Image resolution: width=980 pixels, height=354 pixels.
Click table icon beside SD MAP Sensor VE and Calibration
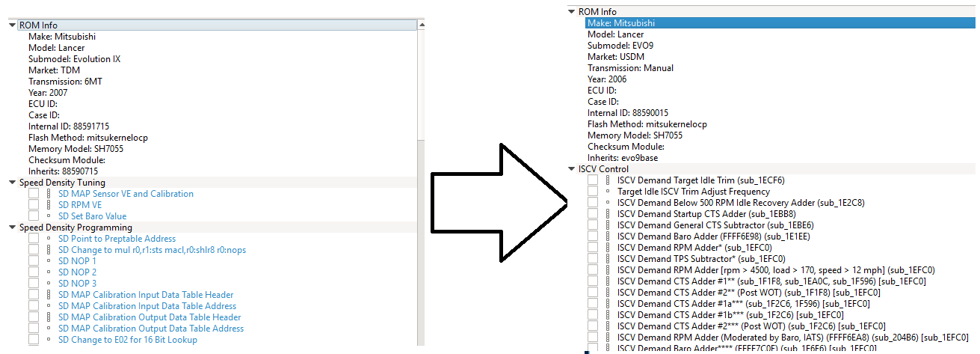pos(49,194)
